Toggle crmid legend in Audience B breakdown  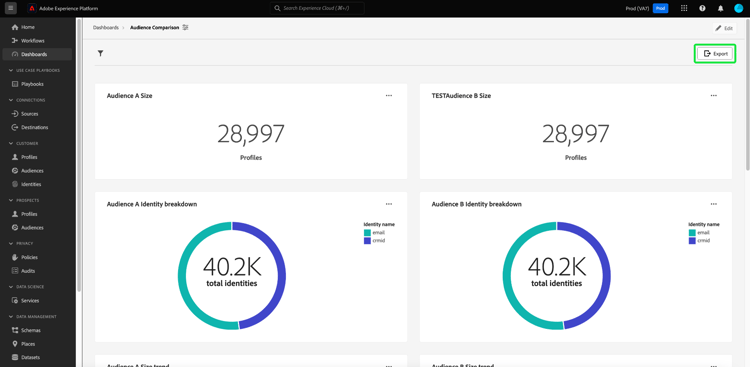(699, 241)
